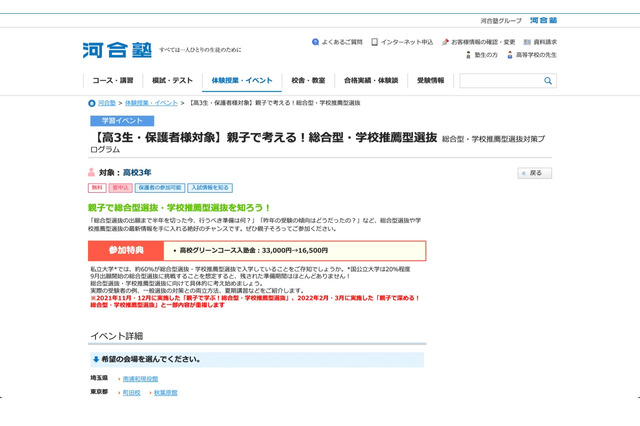The image size is (640, 426).
Task: Select the 体験授業・イベント tab
Action: [x=242, y=80]
